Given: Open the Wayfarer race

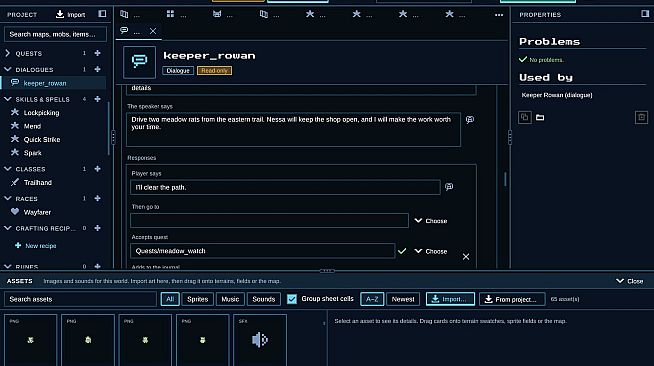Looking at the screenshot, I should pyautogui.click(x=37, y=212).
